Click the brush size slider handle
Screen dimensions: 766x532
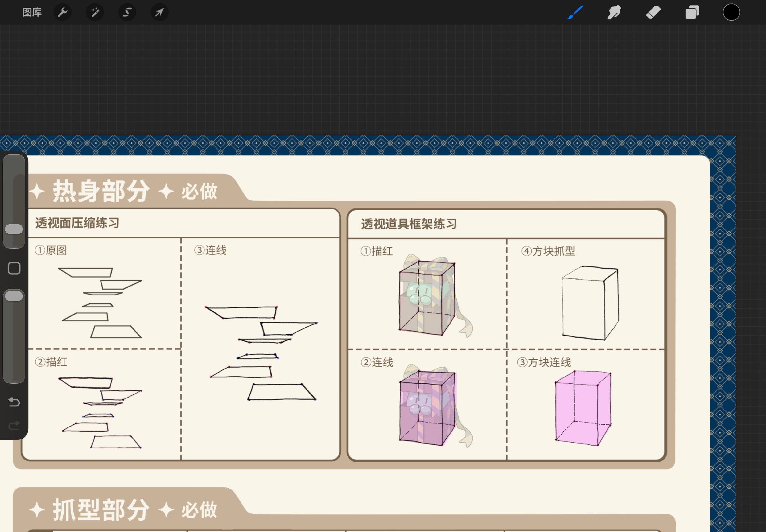pyautogui.click(x=14, y=229)
